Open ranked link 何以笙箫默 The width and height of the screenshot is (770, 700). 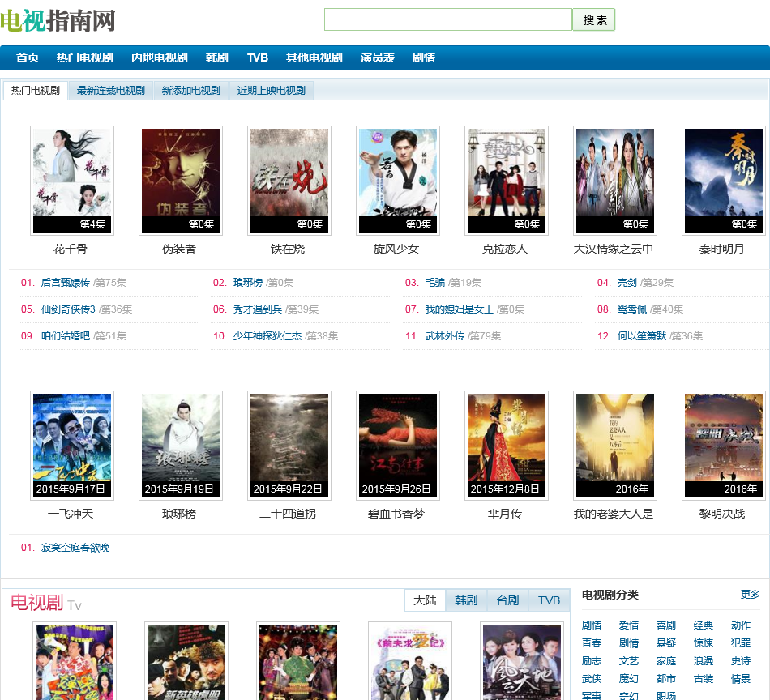pyautogui.click(x=642, y=336)
